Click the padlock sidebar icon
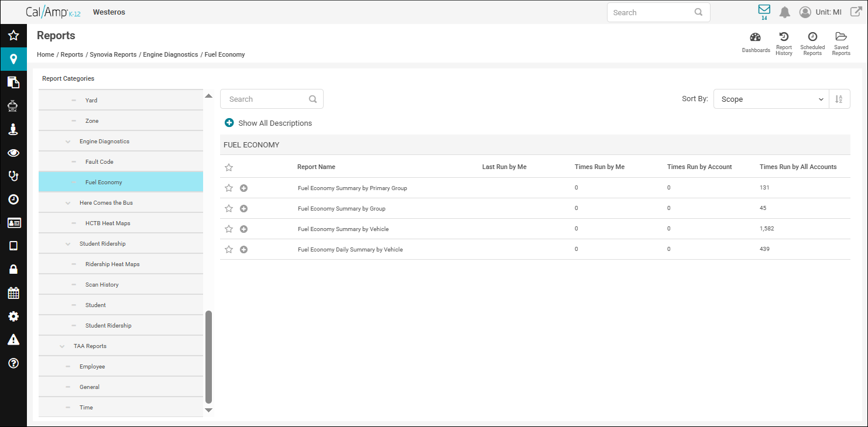868x427 pixels. 13,269
